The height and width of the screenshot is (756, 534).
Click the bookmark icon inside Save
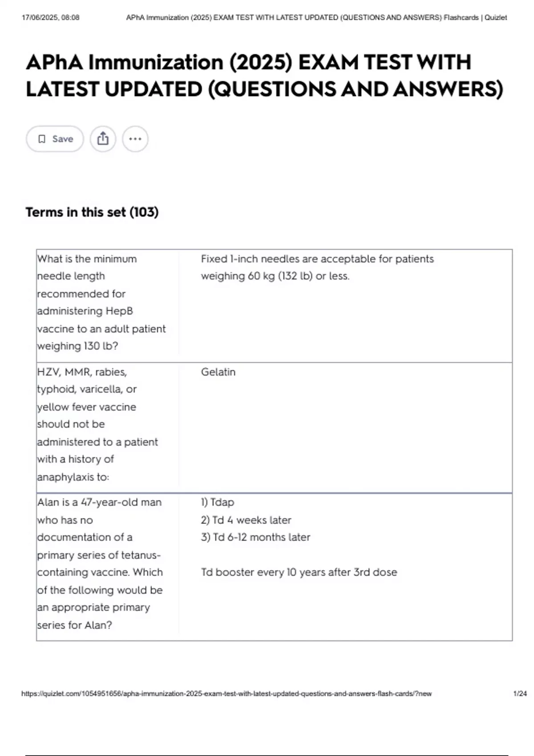tap(42, 139)
